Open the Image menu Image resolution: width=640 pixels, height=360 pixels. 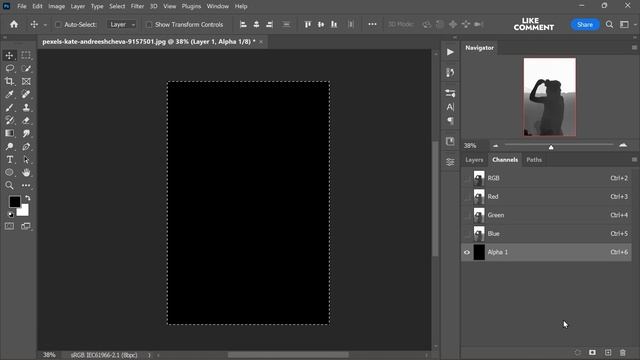click(56, 6)
